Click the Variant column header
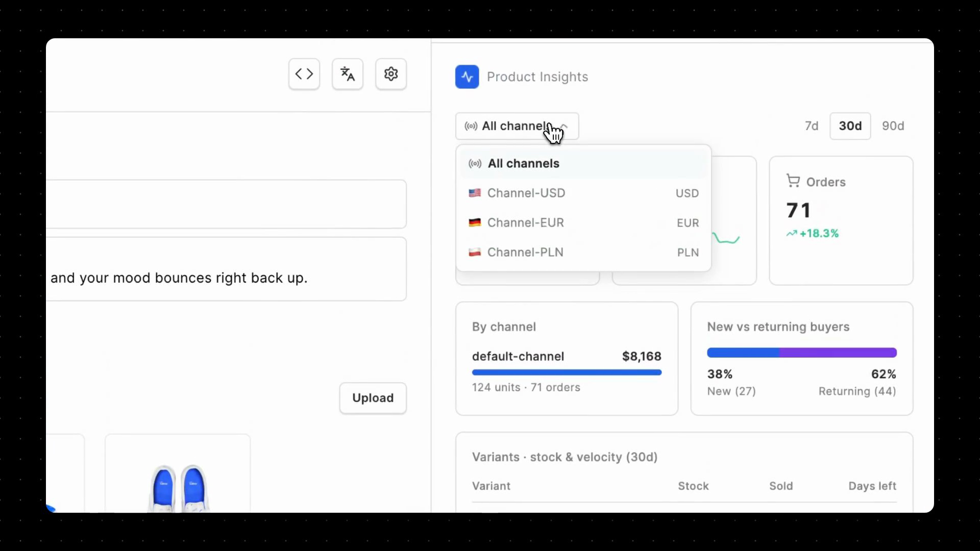Image resolution: width=980 pixels, height=551 pixels. tap(491, 486)
